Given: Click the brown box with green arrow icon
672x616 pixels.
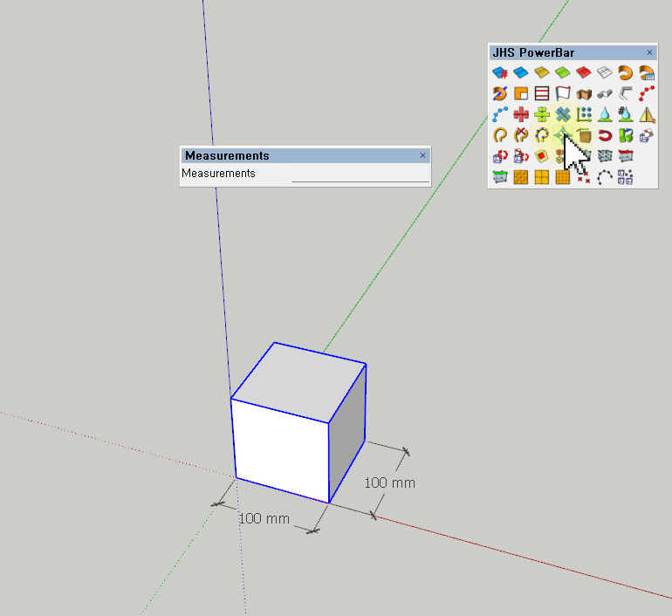Looking at the screenshot, I should pyautogui.click(x=584, y=135).
